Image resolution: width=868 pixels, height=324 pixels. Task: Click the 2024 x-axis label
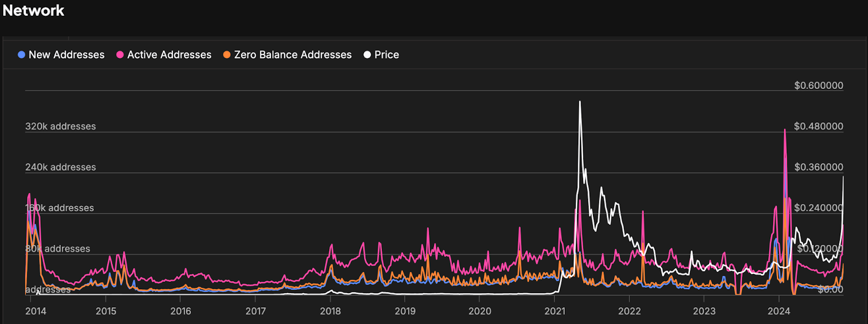point(779,311)
